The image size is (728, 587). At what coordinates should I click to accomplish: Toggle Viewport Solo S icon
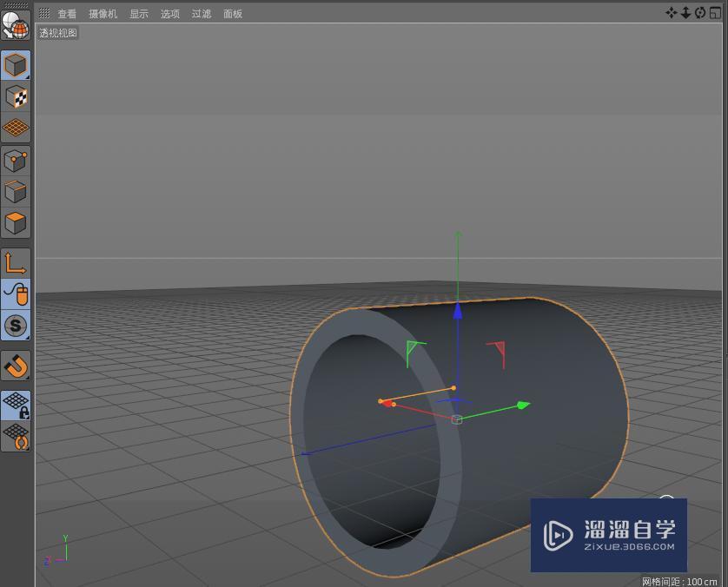coord(16,326)
